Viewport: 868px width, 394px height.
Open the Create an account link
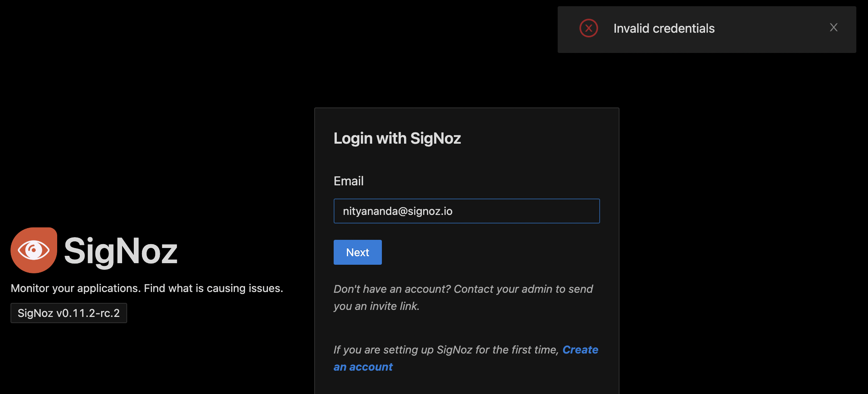[x=580, y=350]
